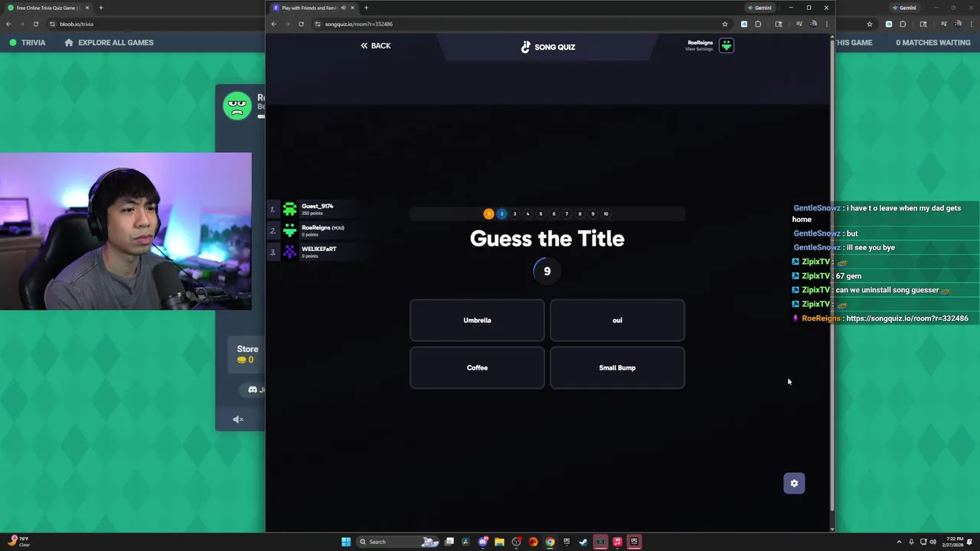Open site info icon beside songquiz.io URL

tap(318, 24)
